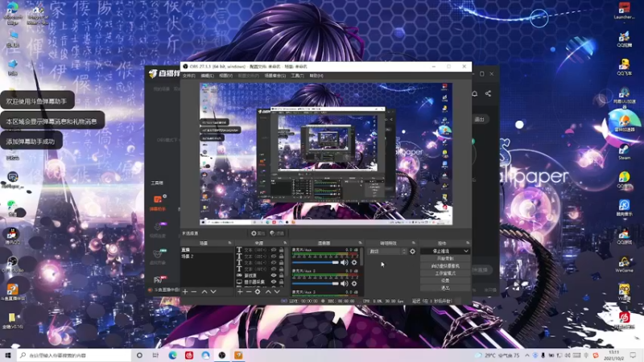Image resolution: width=644 pixels, height=362 pixels.
Task: Click 属性 properties button above sources
Action: coord(258,233)
